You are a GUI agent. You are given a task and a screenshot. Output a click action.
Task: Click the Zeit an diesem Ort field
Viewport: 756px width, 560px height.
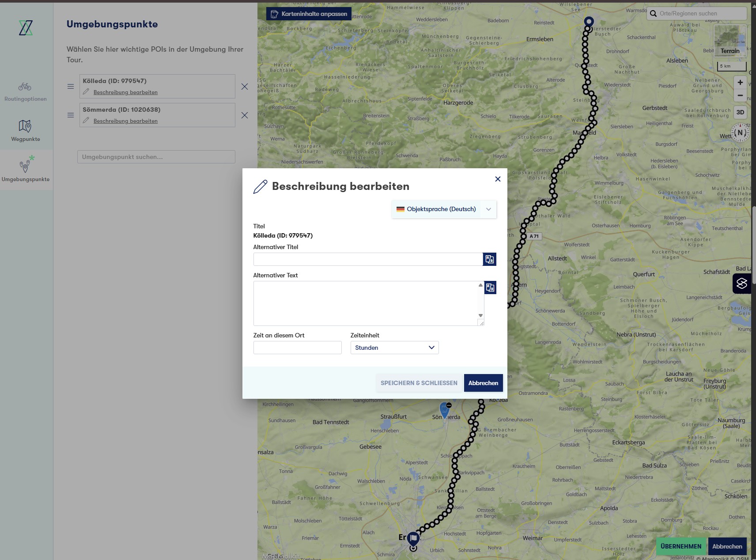pyautogui.click(x=297, y=348)
